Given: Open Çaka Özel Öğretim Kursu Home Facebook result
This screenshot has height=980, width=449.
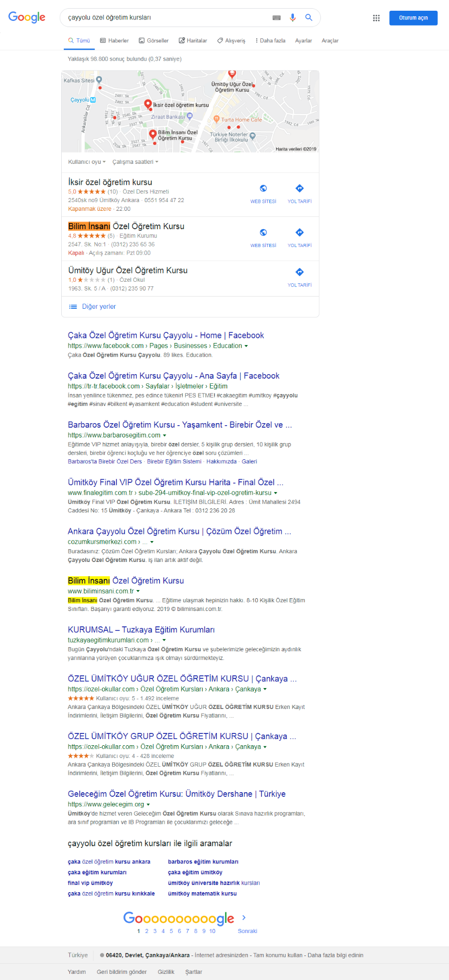Looking at the screenshot, I should (166, 335).
